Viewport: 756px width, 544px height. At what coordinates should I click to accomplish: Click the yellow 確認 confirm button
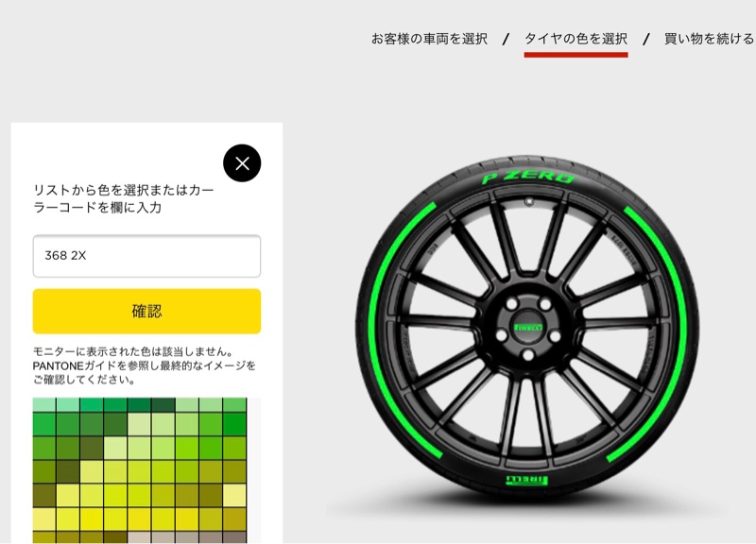click(x=146, y=312)
